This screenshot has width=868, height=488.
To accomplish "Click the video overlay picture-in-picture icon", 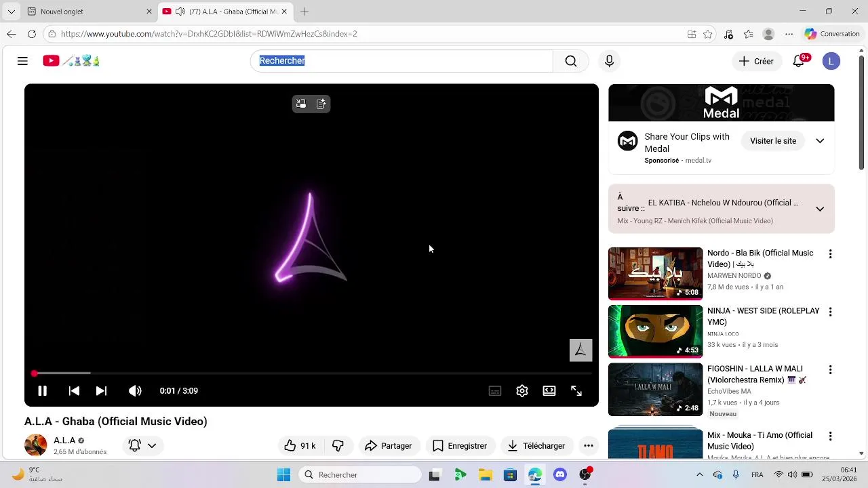I will [x=301, y=104].
